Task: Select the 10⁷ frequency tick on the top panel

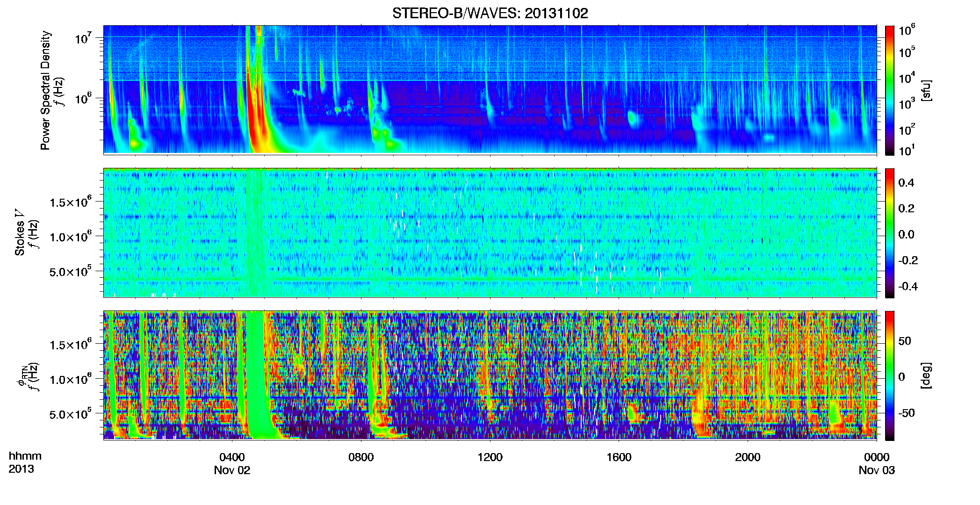Action: [83, 38]
